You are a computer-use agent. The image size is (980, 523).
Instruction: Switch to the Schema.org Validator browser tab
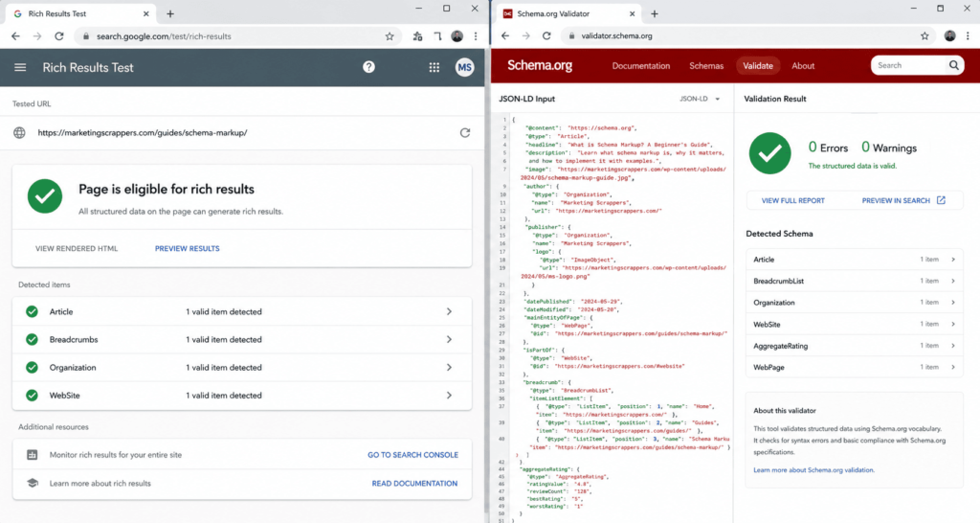coord(568,13)
